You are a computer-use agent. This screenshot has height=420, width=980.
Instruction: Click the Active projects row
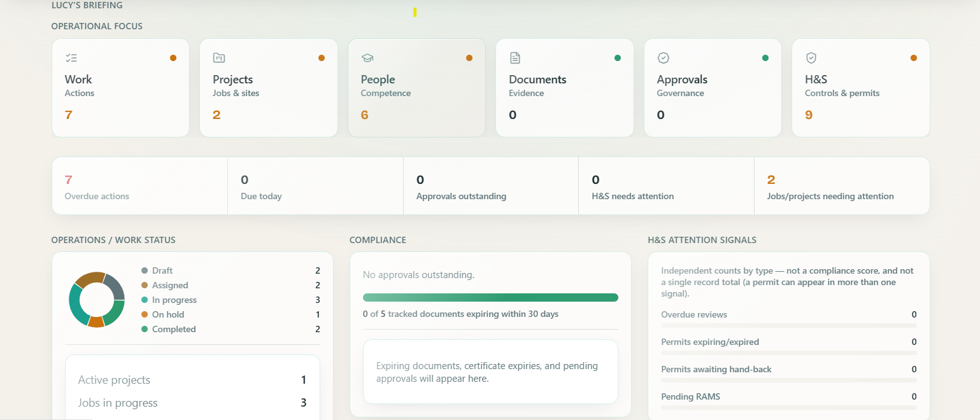click(192, 380)
